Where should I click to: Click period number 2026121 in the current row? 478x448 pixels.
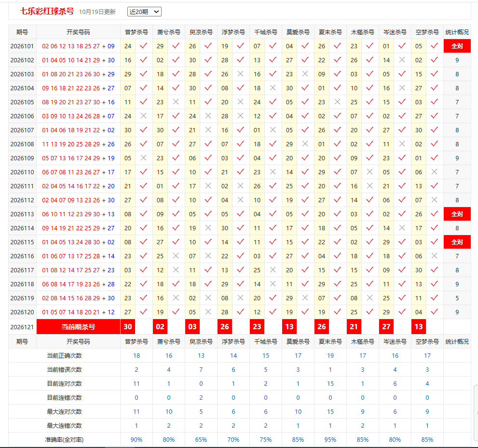22,327
